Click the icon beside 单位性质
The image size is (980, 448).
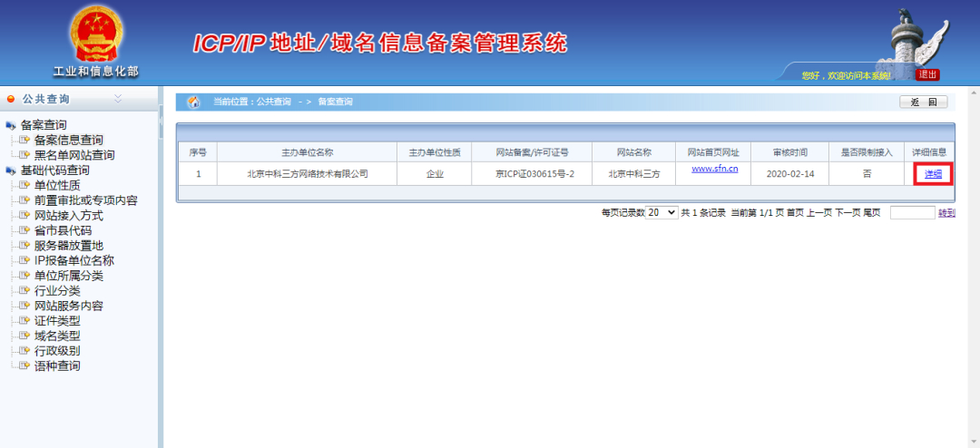(25, 186)
